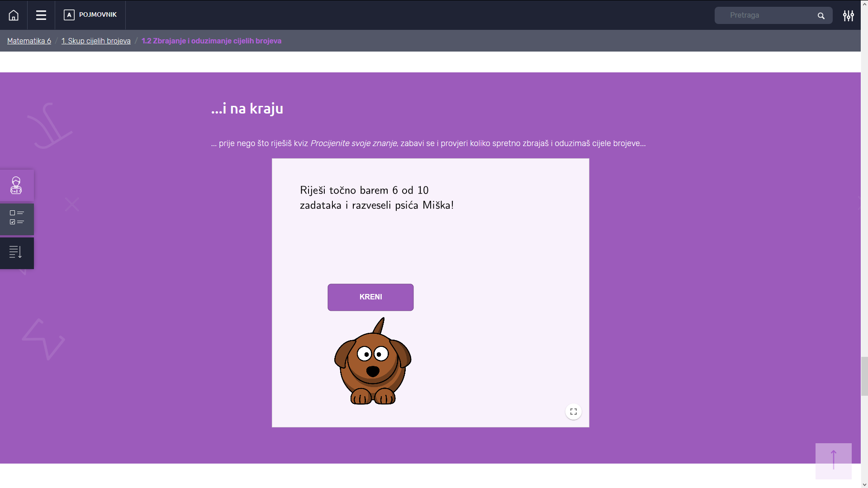Click the scrollbar down arrow
The width and height of the screenshot is (868, 488).
[864, 484]
